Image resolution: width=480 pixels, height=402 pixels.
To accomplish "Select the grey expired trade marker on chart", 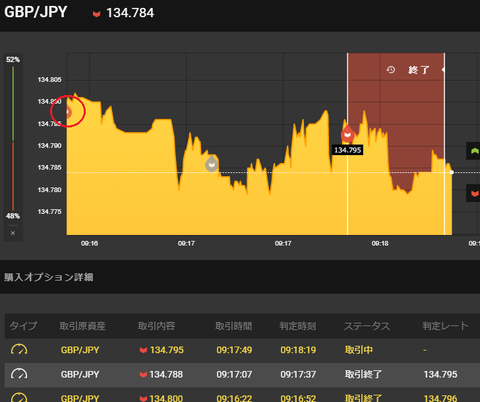I will (211, 163).
